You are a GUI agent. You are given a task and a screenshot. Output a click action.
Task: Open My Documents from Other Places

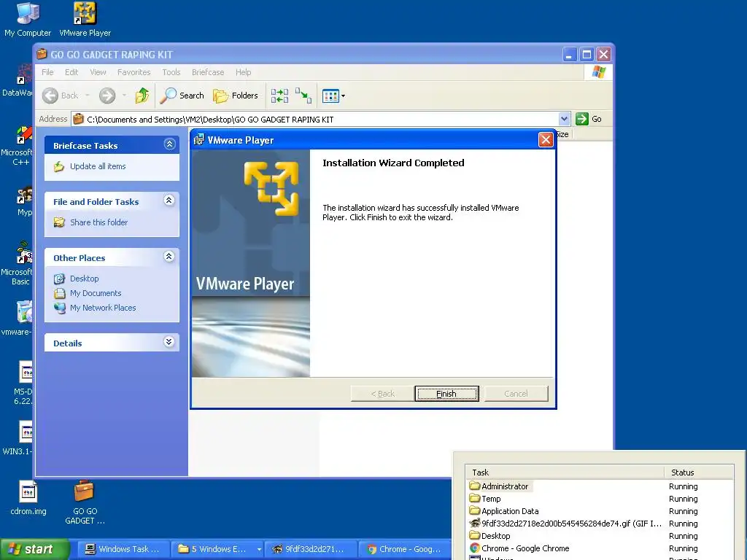96,293
